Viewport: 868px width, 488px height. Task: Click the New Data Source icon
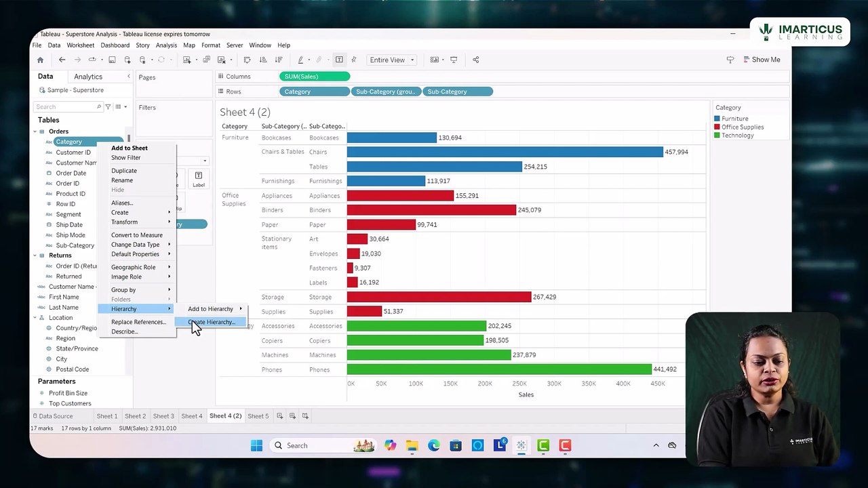127,60
